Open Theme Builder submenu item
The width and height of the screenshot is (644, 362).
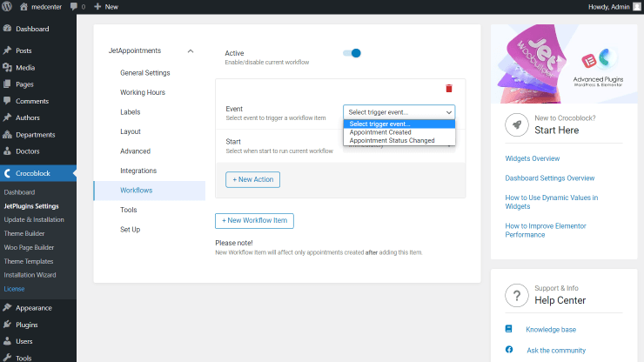click(23, 233)
